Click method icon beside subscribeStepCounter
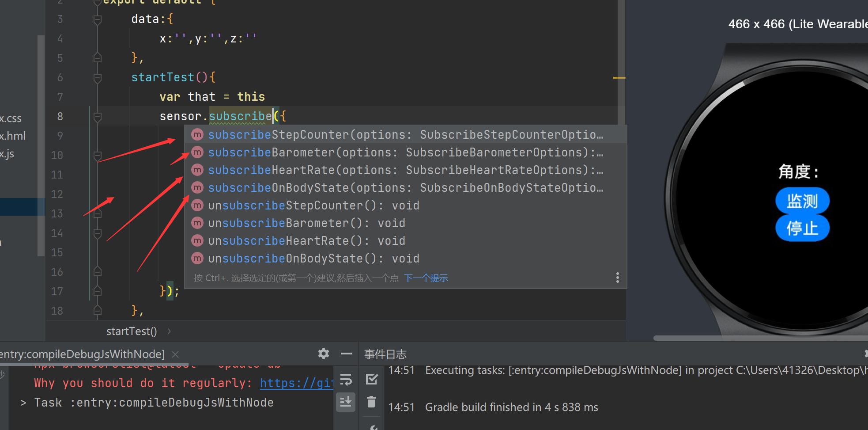This screenshot has width=868, height=430. click(197, 134)
